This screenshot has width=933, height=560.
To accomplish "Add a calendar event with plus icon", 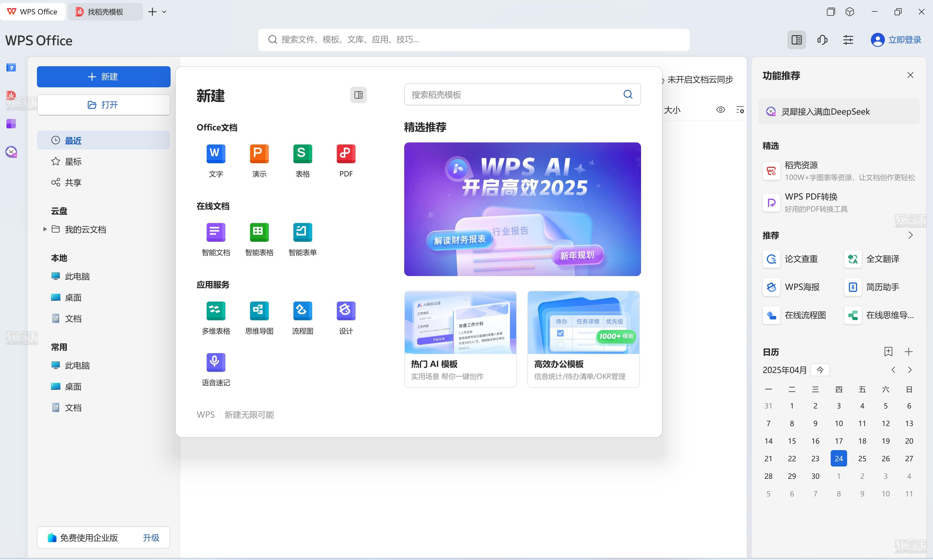I will point(908,352).
